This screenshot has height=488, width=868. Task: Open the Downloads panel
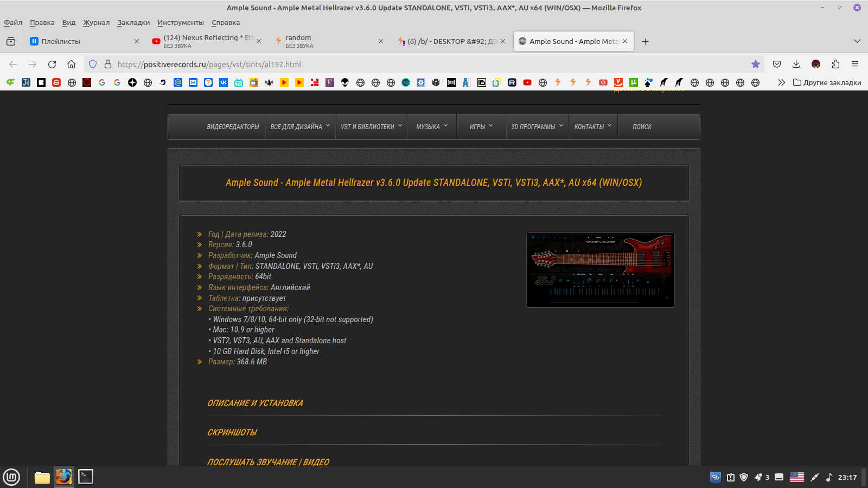(796, 64)
